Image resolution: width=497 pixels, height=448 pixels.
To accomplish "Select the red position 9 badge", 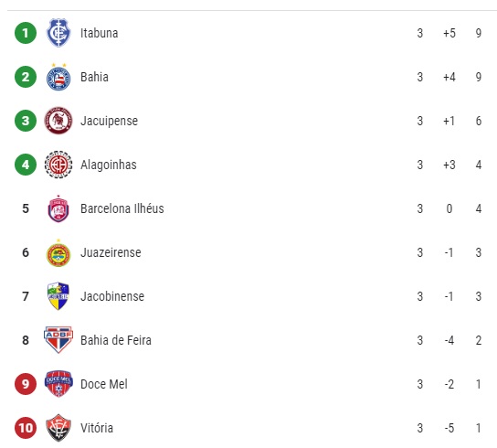I will click(x=26, y=384).
